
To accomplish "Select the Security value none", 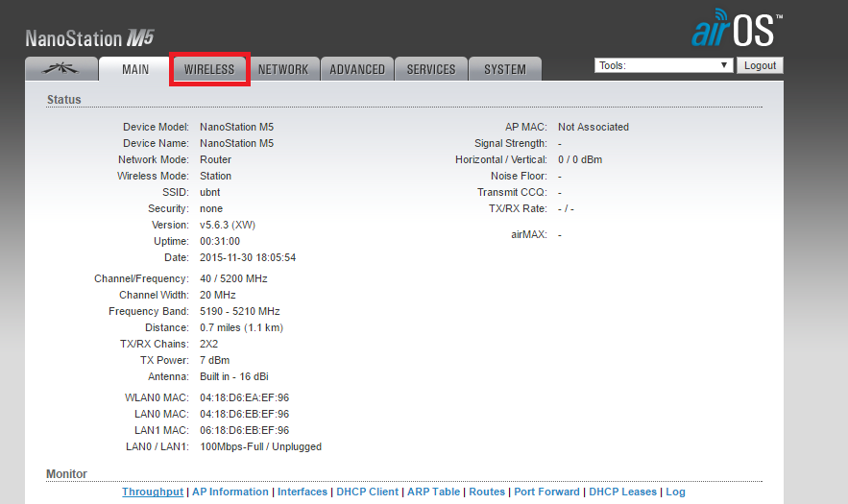I will point(211,208).
